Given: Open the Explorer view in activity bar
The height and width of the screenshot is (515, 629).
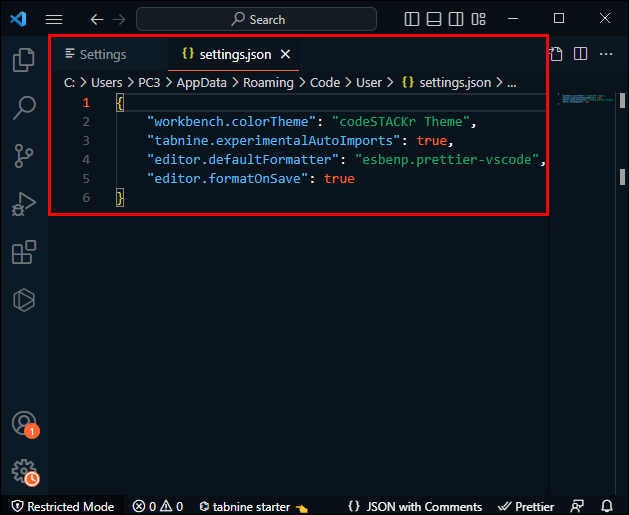Looking at the screenshot, I should click(x=24, y=60).
